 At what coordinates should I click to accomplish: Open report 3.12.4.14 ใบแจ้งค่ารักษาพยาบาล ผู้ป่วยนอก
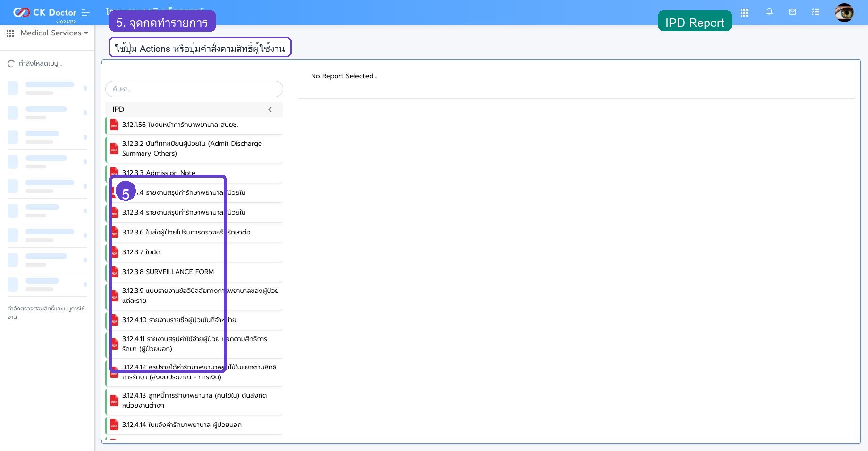(x=194, y=425)
